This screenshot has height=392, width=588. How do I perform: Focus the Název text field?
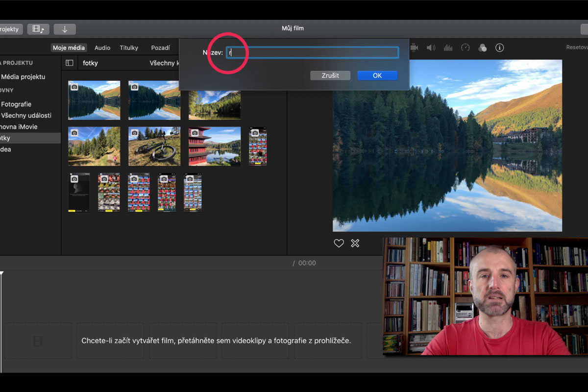coord(313,52)
